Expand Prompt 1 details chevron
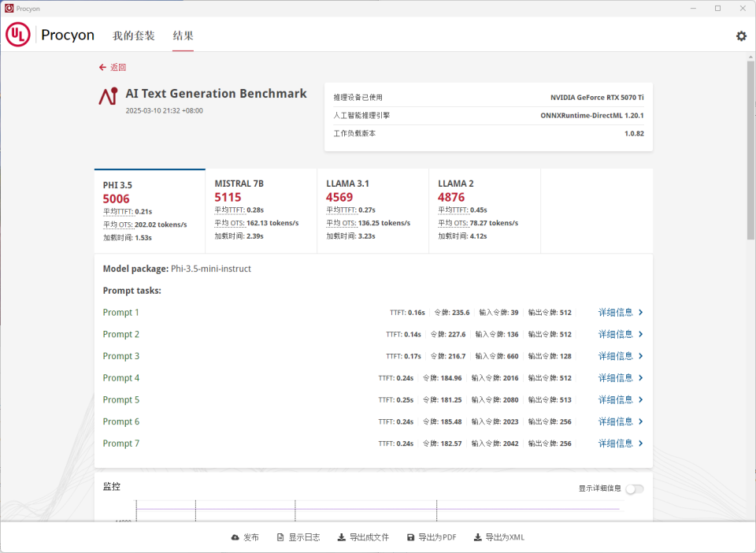This screenshot has width=756, height=553. point(641,313)
